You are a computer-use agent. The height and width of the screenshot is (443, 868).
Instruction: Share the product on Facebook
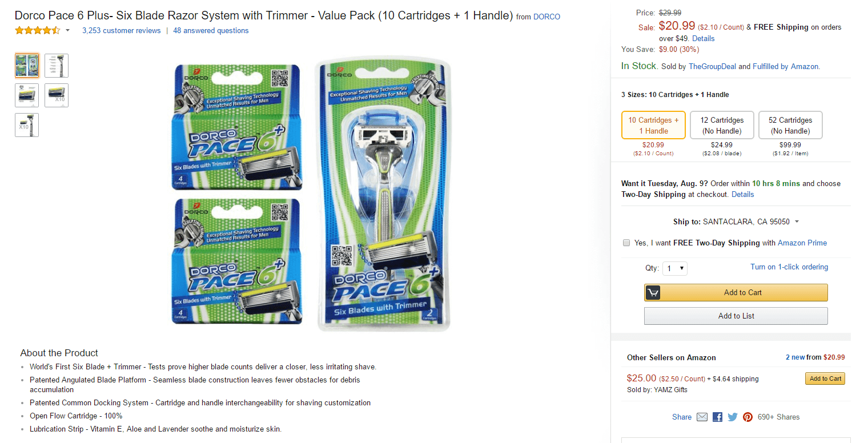pyautogui.click(x=717, y=417)
